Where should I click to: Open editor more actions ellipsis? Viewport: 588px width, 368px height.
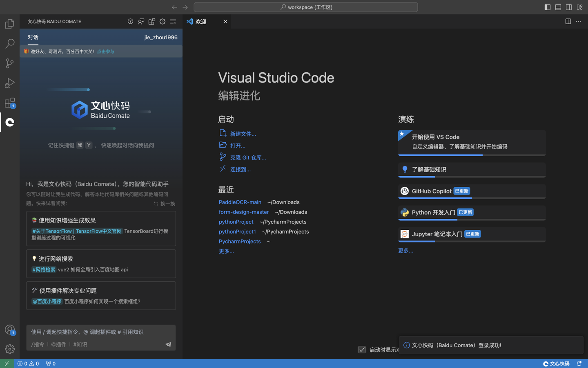click(x=579, y=21)
